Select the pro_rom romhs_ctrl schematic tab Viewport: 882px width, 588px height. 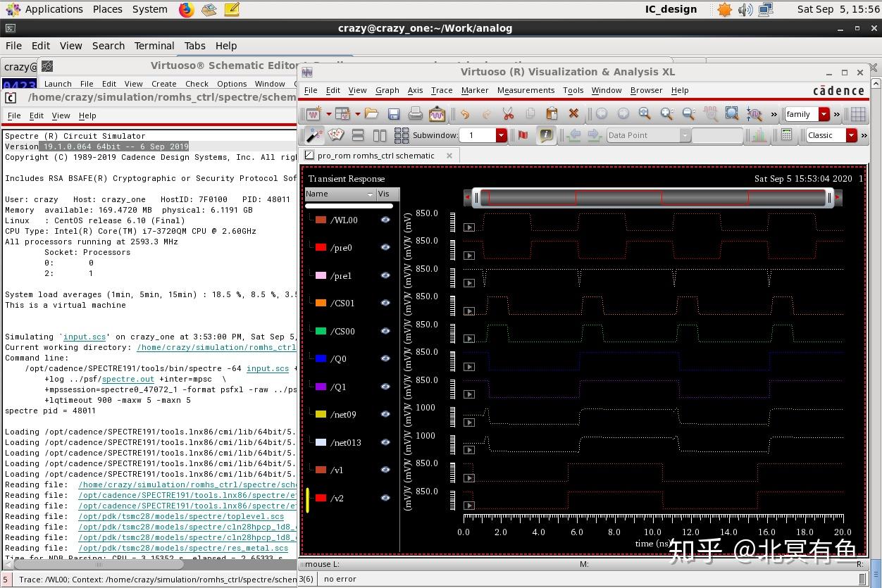[x=375, y=156]
